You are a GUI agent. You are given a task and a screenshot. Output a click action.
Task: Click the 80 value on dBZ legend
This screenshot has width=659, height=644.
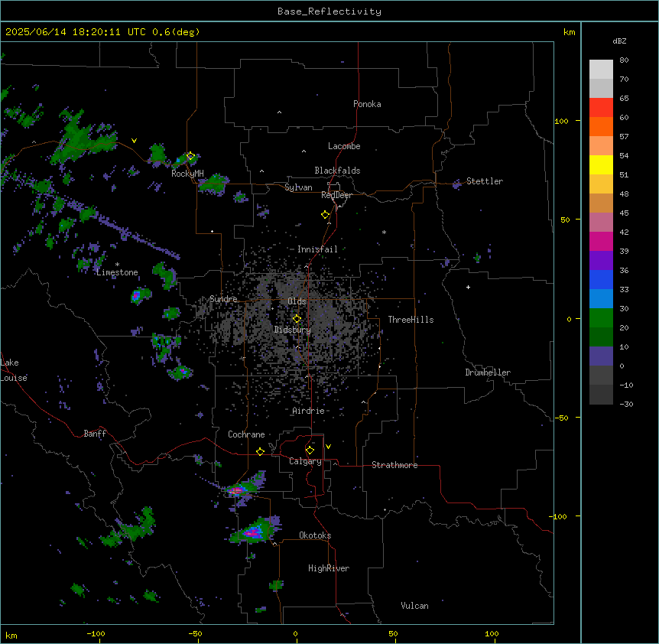click(x=624, y=60)
